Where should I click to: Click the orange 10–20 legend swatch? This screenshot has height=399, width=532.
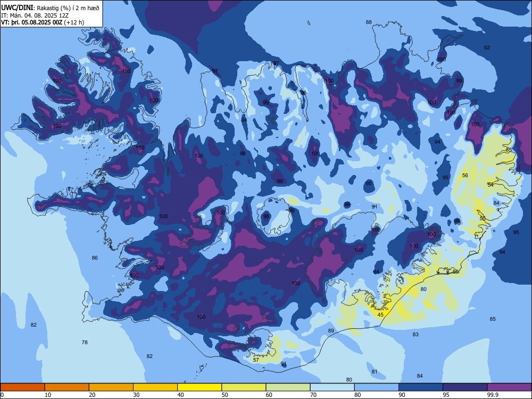(67, 387)
